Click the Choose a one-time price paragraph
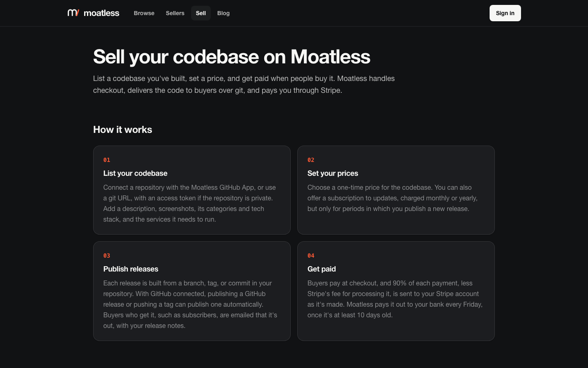The width and height of the screenshot is (588, 368). click(393, 198)
